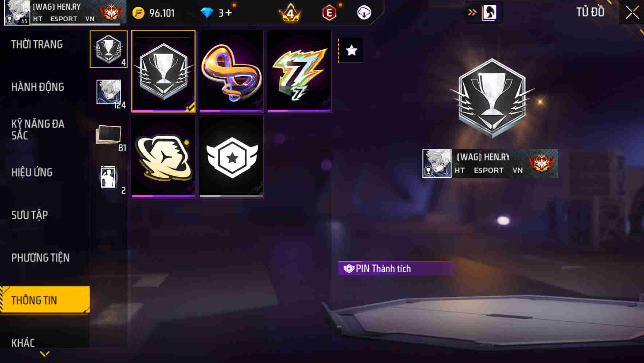The width and height of the screenshot is (644, 363).
Task: Open the trophy achievements subcategory
Action: point(109,49)
